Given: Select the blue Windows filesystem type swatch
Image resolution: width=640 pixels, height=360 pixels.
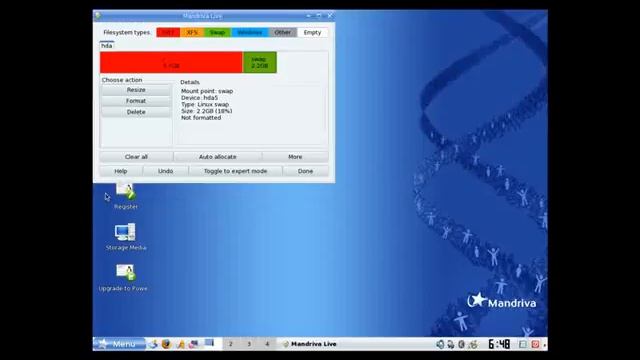Looking at the screenshot, I should (250, 32).
